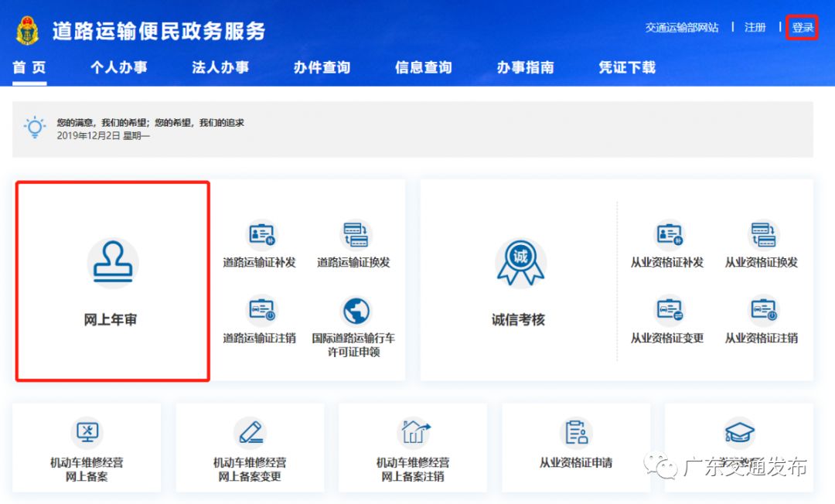This screenshot has height=504, width=835.
Task: Switch to the 个人办事 tab
Action: point(118,68)
